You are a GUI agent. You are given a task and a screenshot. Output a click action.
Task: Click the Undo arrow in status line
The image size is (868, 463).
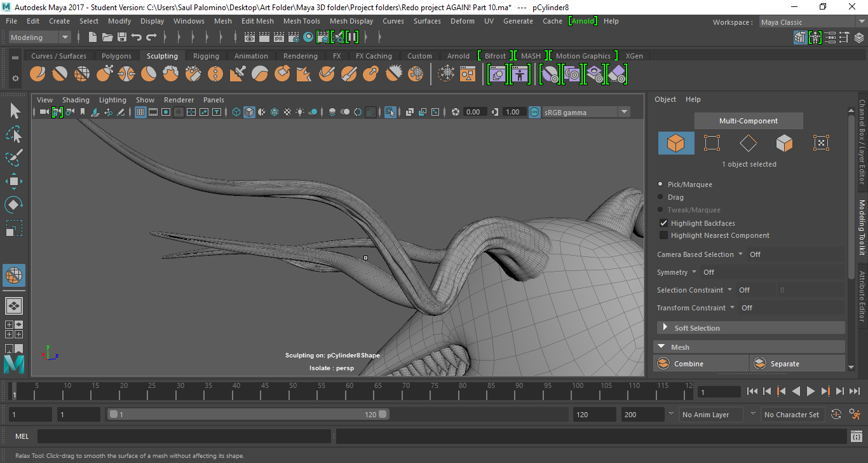(x=137, y=38)
